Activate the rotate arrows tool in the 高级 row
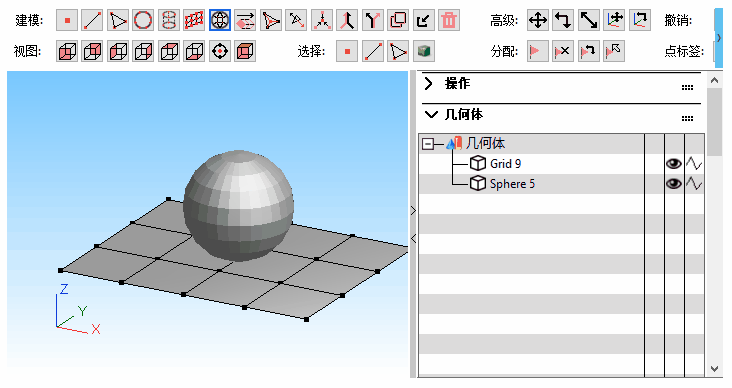Viewport: 732px width, 388px height. tap(563, 20)
